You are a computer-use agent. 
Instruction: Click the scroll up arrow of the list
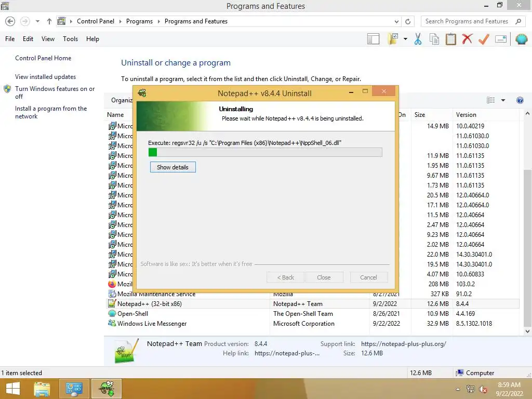pos(527,114)
